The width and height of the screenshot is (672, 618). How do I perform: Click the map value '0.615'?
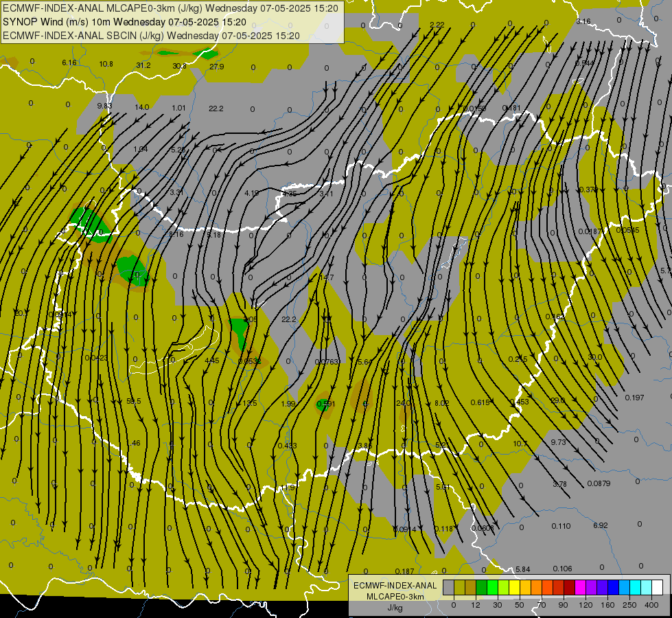[480, 402]
